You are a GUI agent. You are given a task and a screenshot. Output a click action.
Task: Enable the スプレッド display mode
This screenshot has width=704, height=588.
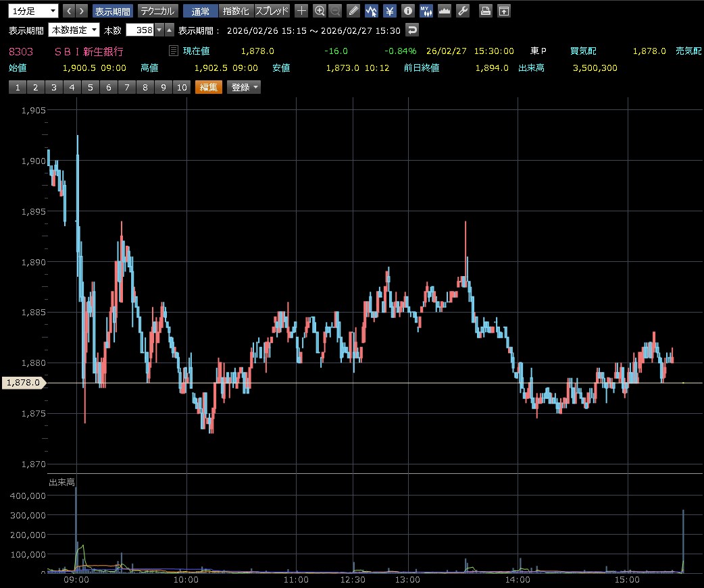tap(272, 11)
